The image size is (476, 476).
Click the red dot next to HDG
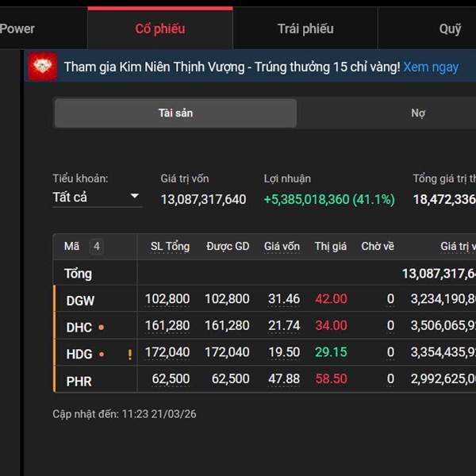102,355
